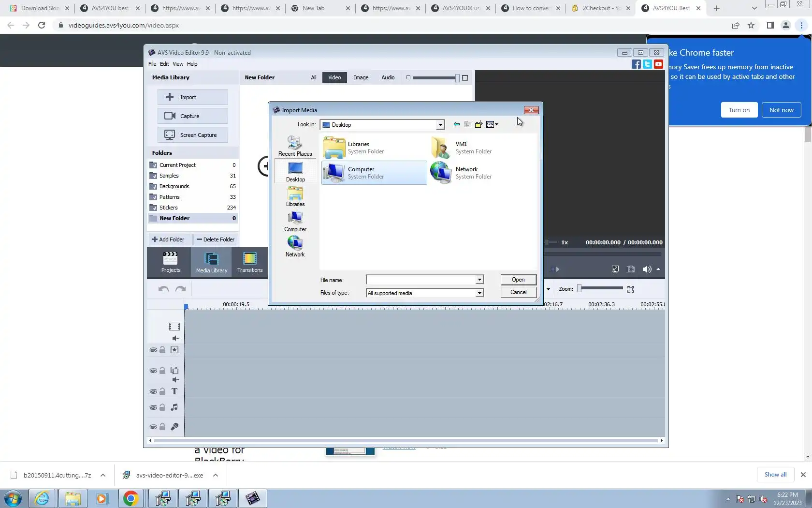This screenshot has width=812, height=508.
Task: Open AVS Twitter page icon
Action: (x=647, y=64)
